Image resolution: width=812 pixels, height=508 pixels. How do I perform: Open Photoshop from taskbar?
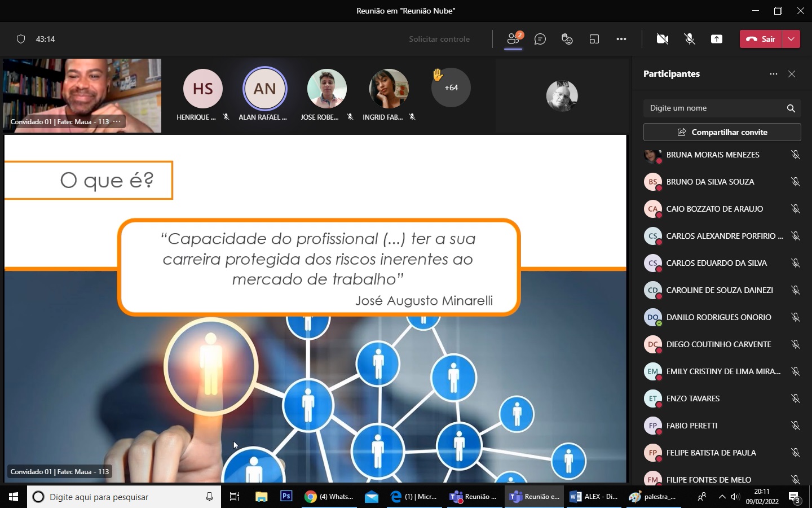tap(286, 497)
